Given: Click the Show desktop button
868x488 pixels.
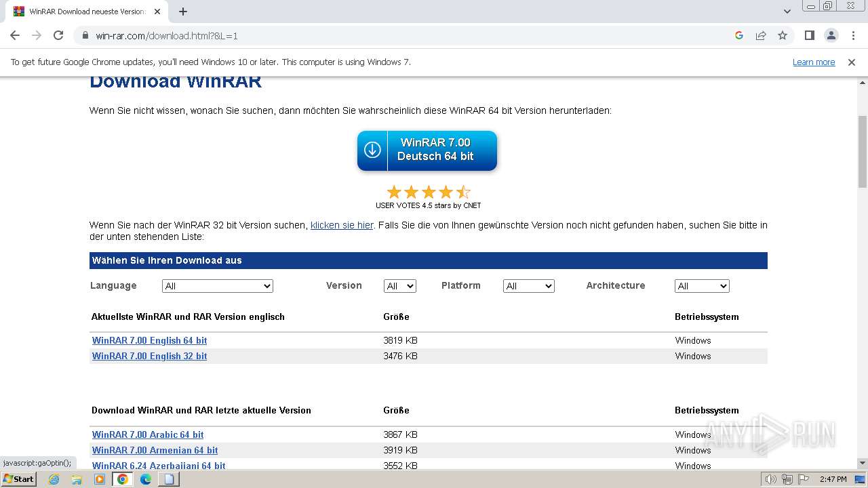Looking at the screenshot, I should click(x=861, y=479).
